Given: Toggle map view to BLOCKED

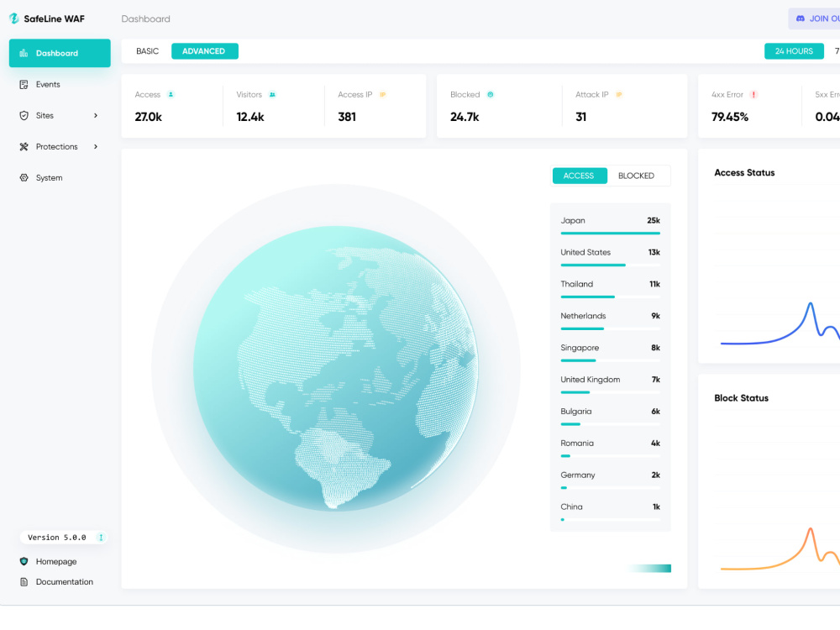Looking at the screenshot, I should tap(637, 176).
